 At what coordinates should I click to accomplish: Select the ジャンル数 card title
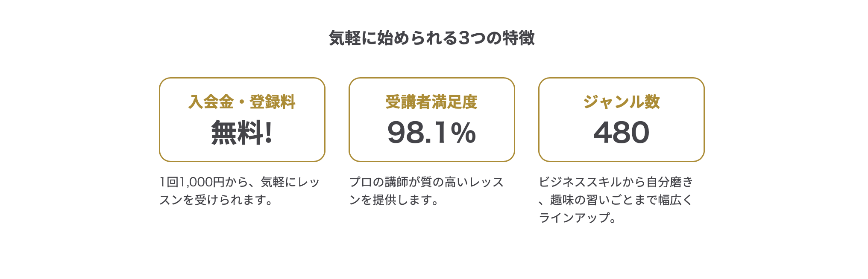pyautogui.click(x=621, y=102)
